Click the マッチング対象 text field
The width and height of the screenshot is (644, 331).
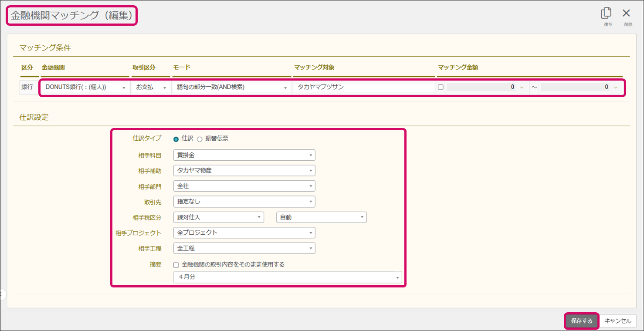coord(364,88)
